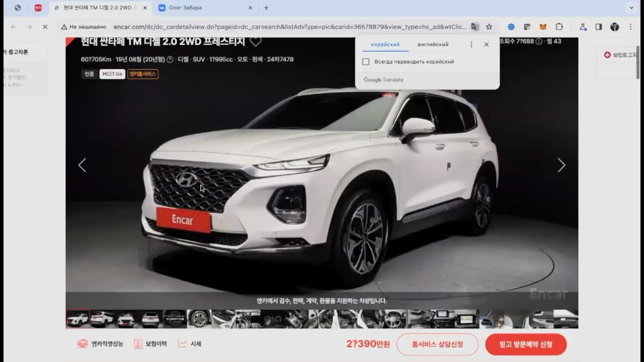Open the 엔카직영성능 link
Screen dimensions: 644x362
[100, 344]
